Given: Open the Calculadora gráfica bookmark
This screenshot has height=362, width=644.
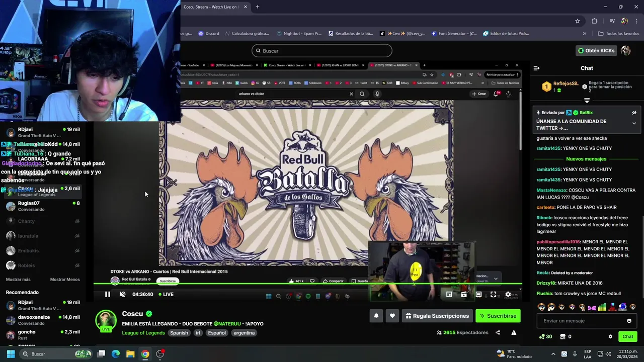Looking at the screenshot, I should (x=247, y=34).
